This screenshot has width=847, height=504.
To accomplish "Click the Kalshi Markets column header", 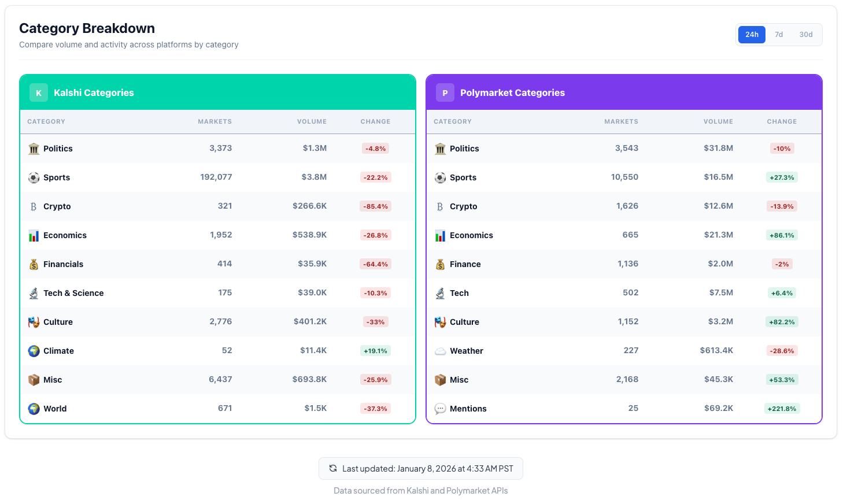I will pyautogui.click(x=214, y=121).
